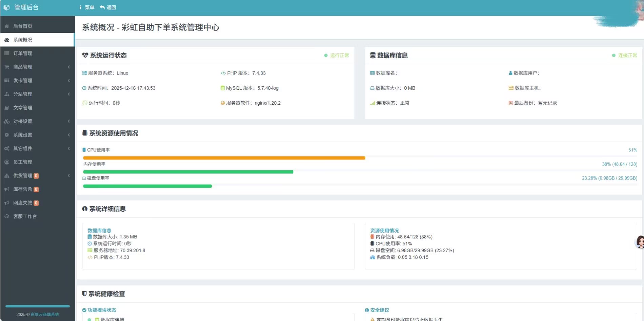Click the 返回 back button

point(108,7)
